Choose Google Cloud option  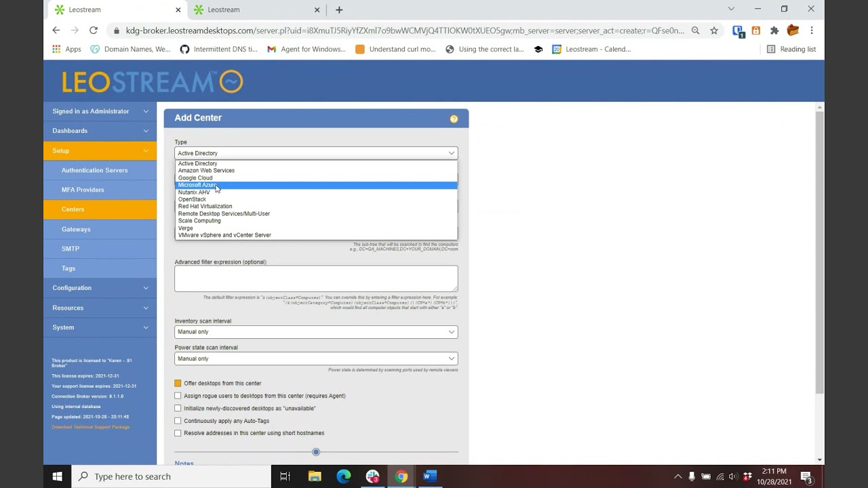pos(316,178)
